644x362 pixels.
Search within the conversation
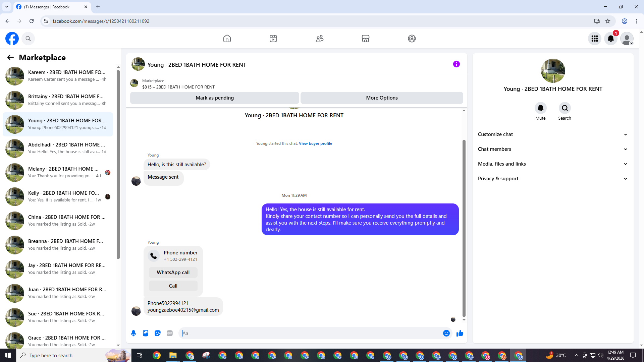[565, 108]
